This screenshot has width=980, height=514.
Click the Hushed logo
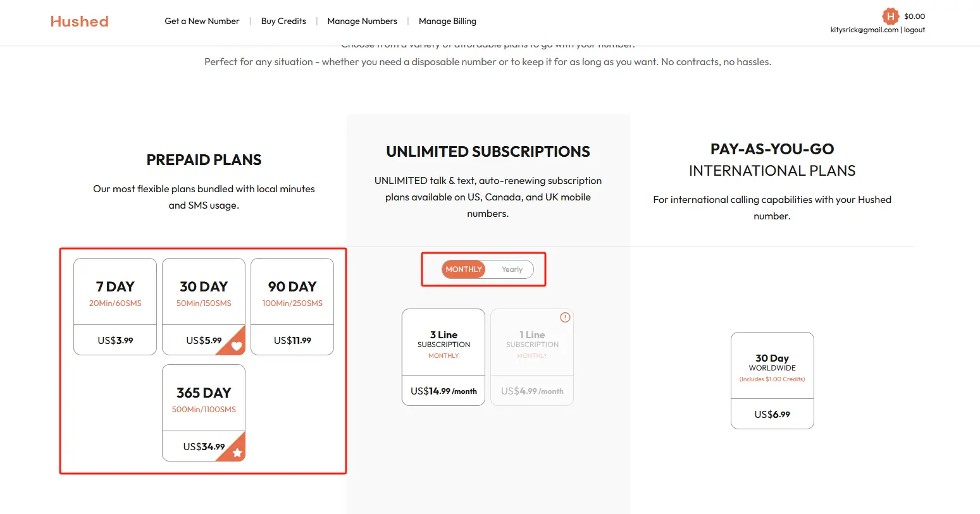pos(79,21)
